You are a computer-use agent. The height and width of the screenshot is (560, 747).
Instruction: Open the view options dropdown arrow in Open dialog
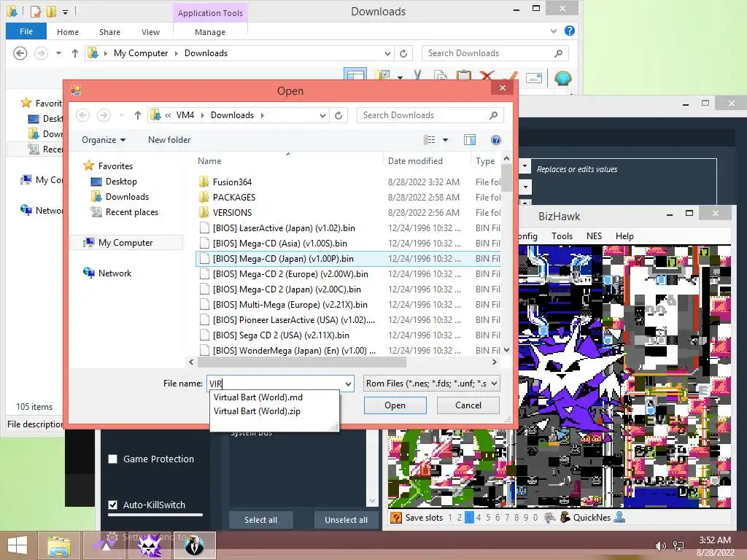point(445,139)
